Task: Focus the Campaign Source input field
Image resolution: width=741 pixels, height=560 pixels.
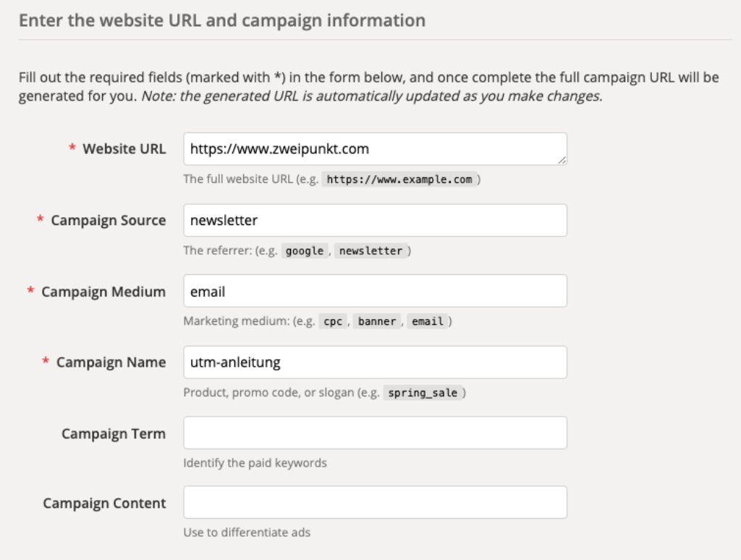Action: tap(375, 220)
